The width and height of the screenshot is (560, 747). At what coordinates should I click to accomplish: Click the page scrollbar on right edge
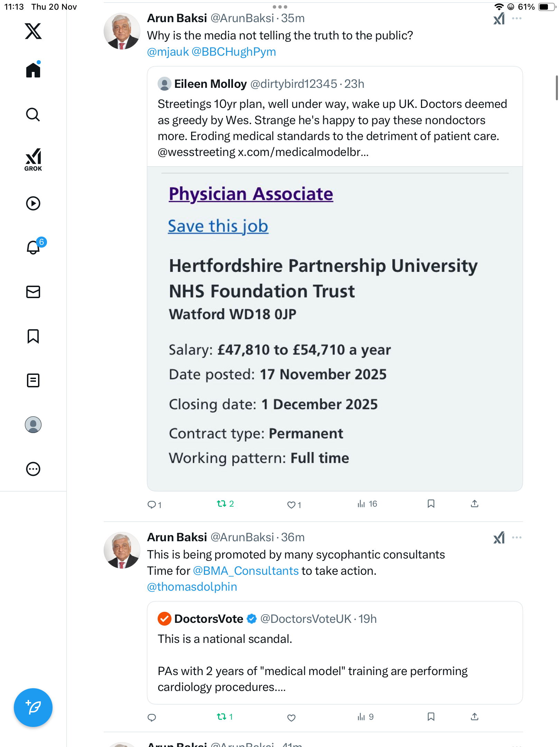coord(556,88)
